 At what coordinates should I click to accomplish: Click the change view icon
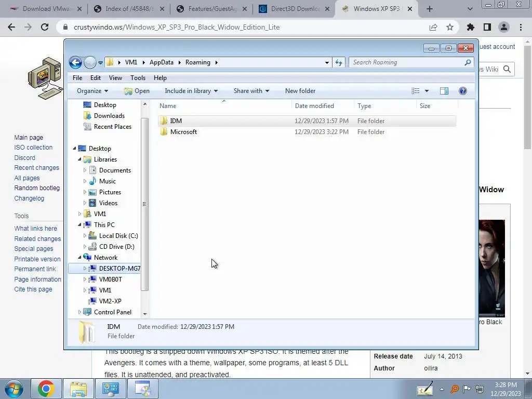click(415, 91)
